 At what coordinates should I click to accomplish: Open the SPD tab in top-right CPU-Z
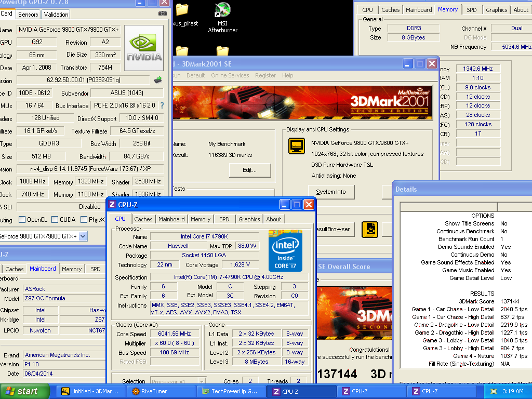click(x=471, y=10)
